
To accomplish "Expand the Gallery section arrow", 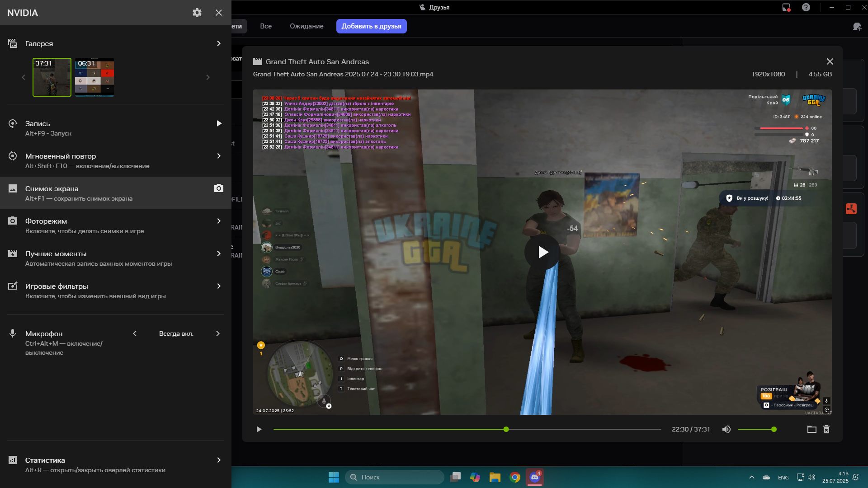I will pyautogui.click(x=219, y=43).
